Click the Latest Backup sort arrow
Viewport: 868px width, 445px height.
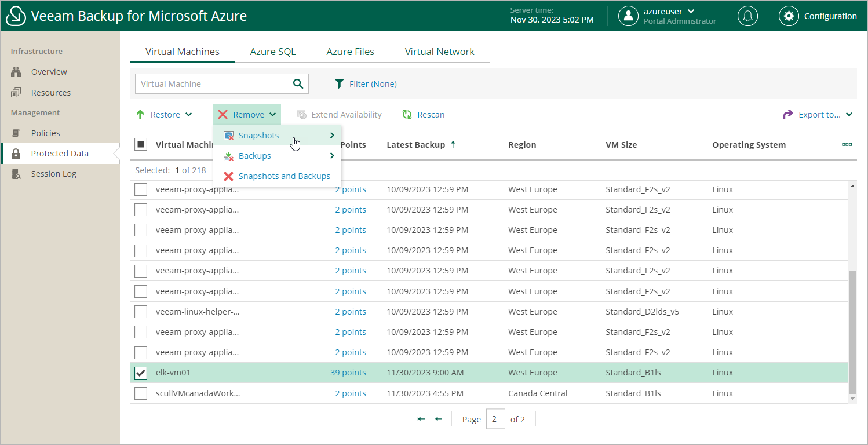point(453,144)
